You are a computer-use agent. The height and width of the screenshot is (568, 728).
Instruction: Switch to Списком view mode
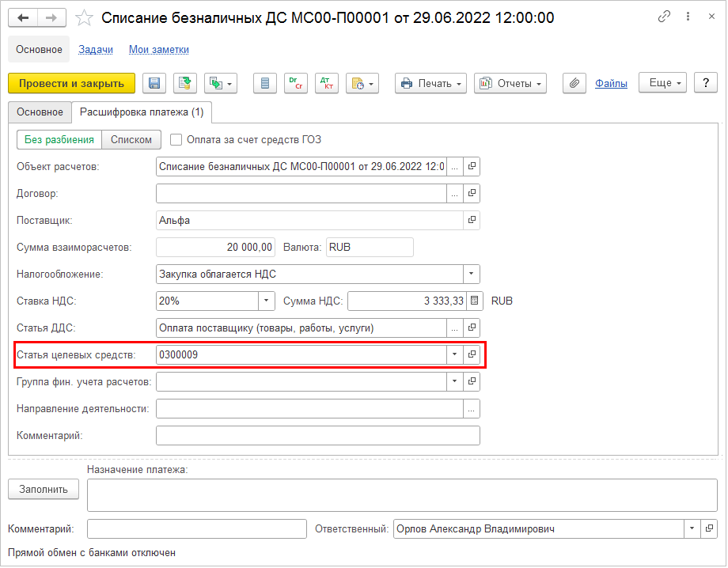[131, 140]
